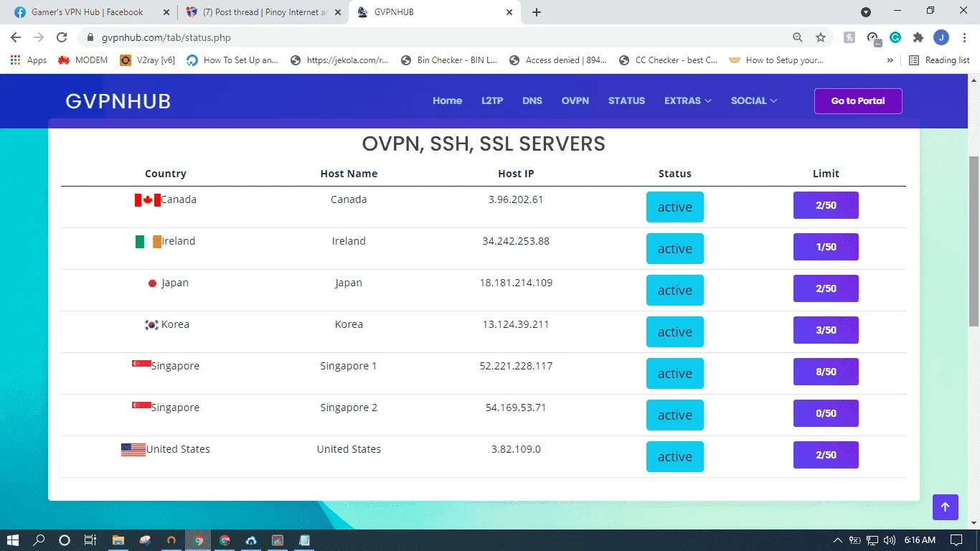
Task: Click Singapore 1 limit 8/50 button
Action: pos(826,372)
